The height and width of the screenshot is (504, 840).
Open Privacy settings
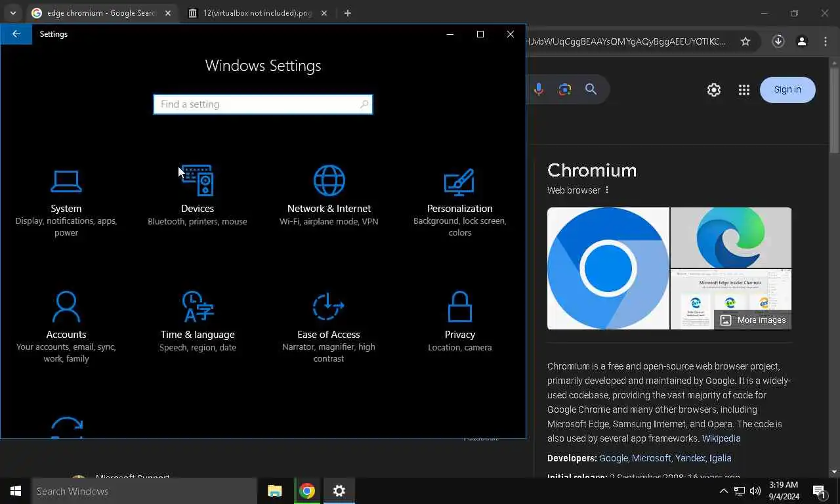coord(460,322)
